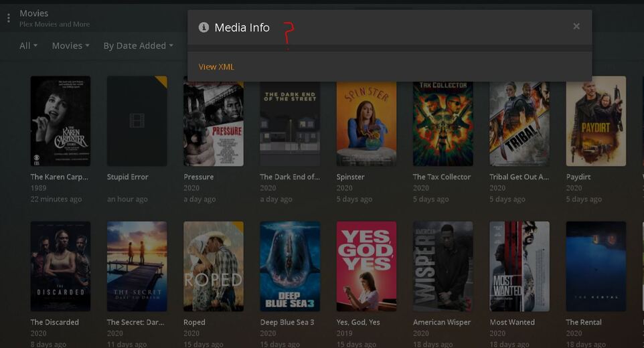Click the 'Roped' title text
This screenshot has width=644, height=348.
point(194,322)
